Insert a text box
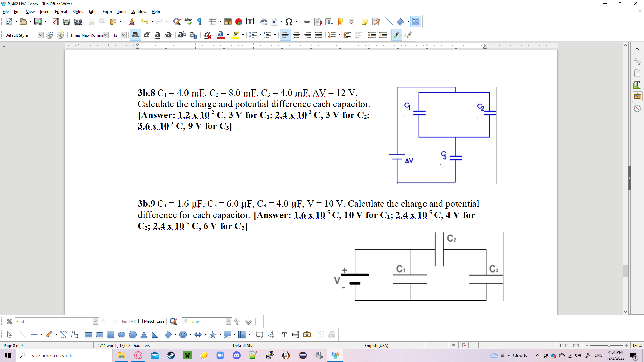The width and height of the screenshot is (644, 362). [250, 21]
